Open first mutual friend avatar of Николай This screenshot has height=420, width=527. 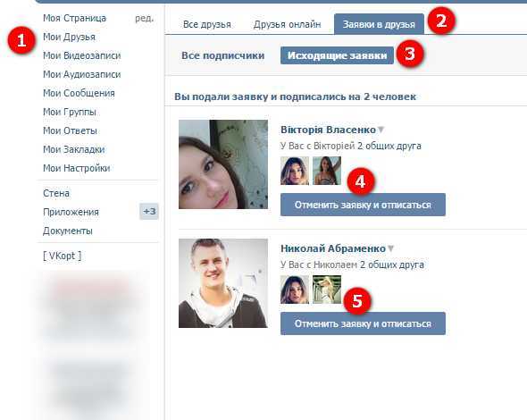(295, 290)
